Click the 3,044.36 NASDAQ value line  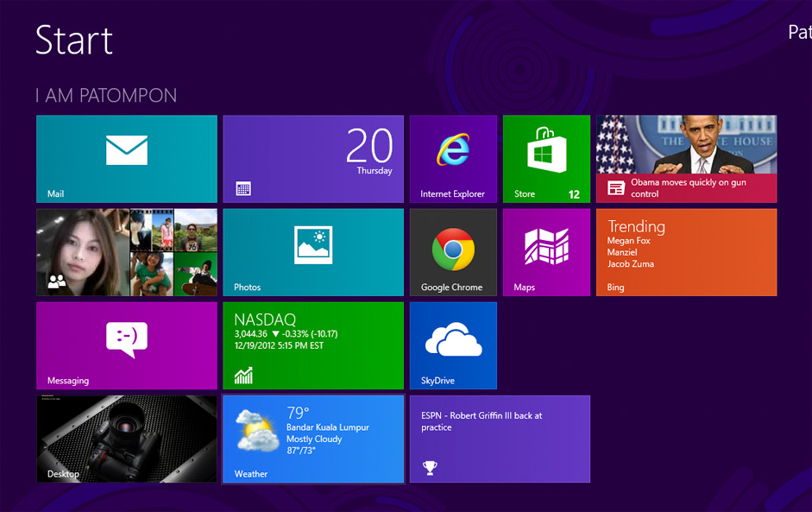pos(286,334)
